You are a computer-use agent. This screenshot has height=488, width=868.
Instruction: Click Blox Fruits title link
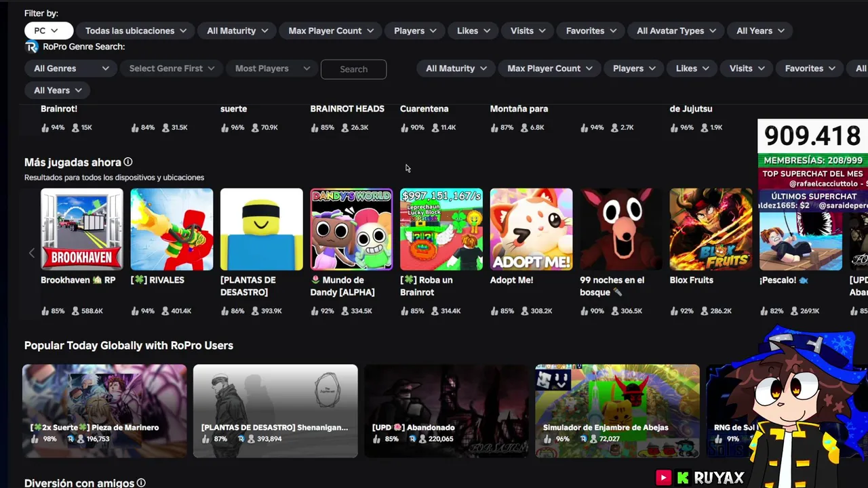click(x=691, y=280)
